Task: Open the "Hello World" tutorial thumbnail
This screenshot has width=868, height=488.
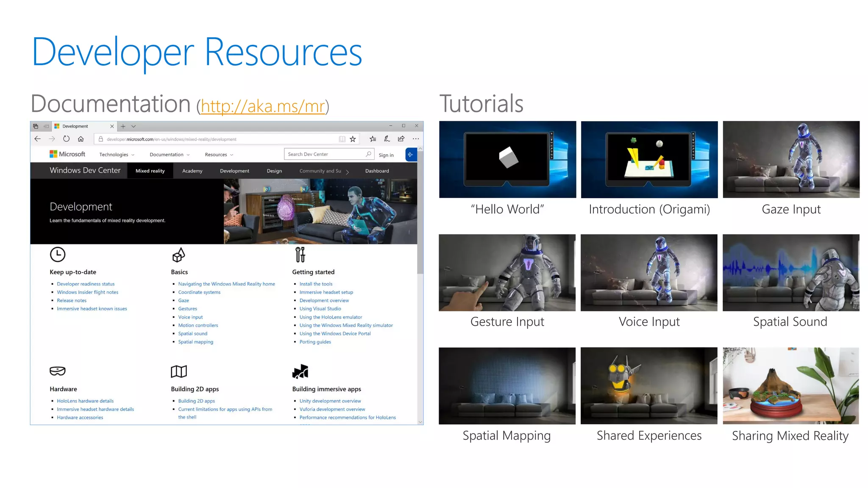Action: coord(507,160)
